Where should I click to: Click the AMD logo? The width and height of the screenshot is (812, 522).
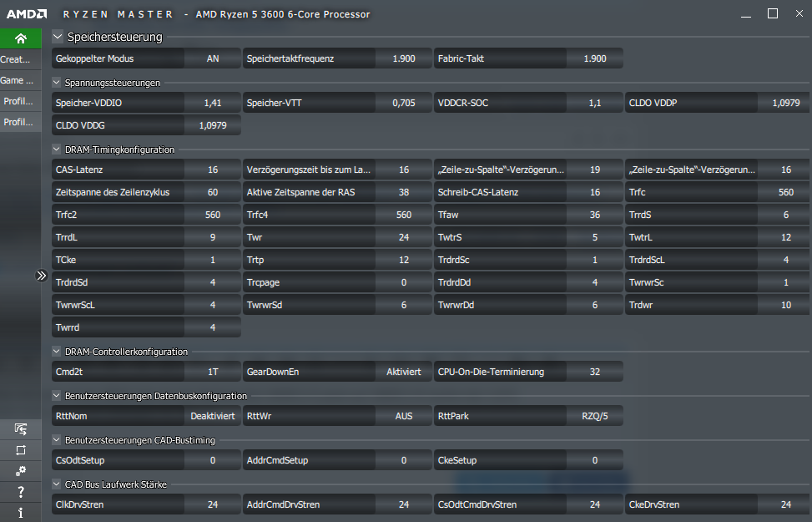pyautogui.click(x=27, y=14)
